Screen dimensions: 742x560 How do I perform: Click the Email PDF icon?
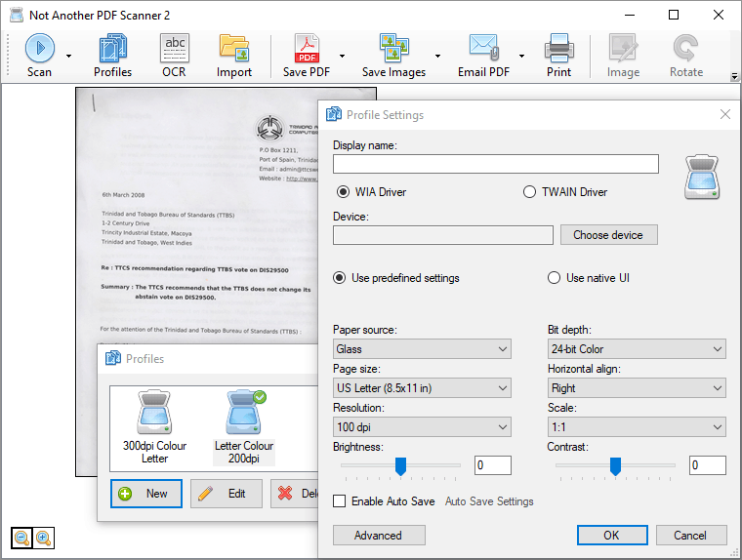click(x=483, y=48)
